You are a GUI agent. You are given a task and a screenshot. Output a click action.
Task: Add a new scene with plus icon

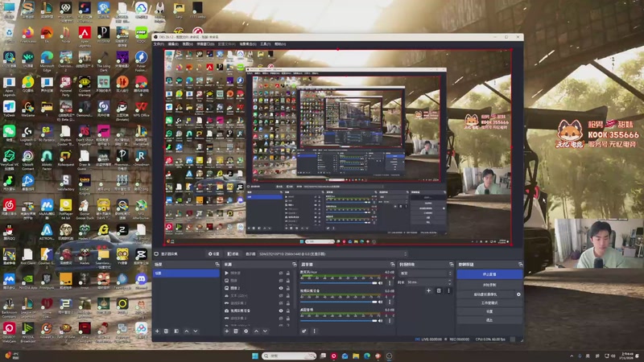point(157,331)
